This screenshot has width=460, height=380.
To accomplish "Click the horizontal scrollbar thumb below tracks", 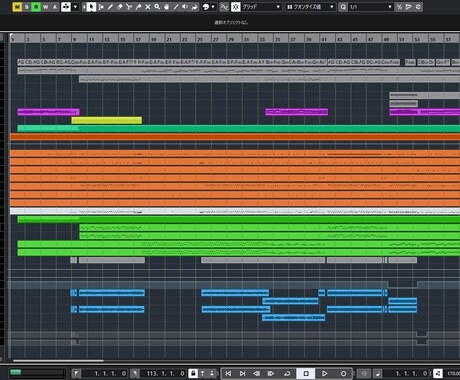I will tap(58, 360).
